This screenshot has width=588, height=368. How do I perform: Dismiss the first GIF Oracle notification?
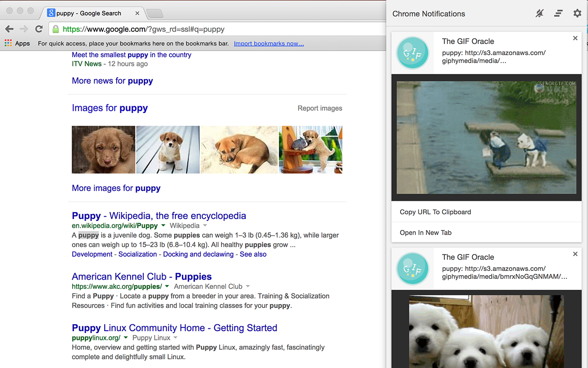click(575, 38)
